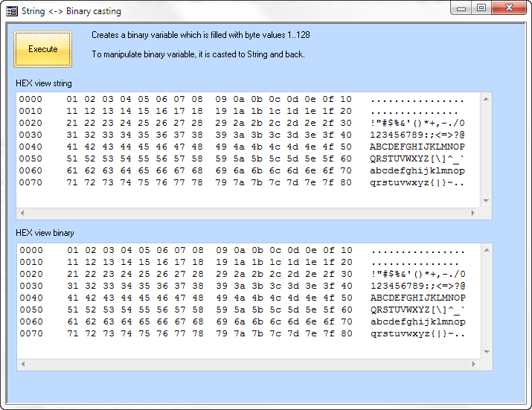This screenshot has width=532, height=410.
Task: Click hex byte 2b in HEX view string
Action: pos(257,123)
